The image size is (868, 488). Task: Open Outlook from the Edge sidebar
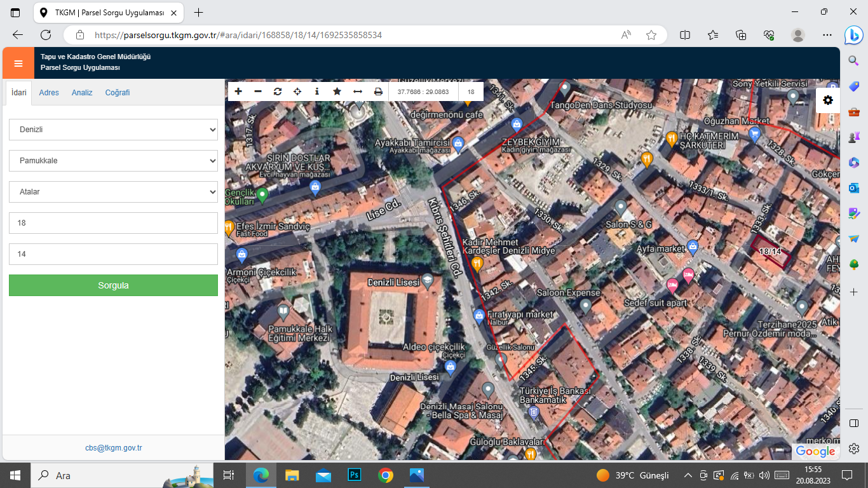coord(853,188)
